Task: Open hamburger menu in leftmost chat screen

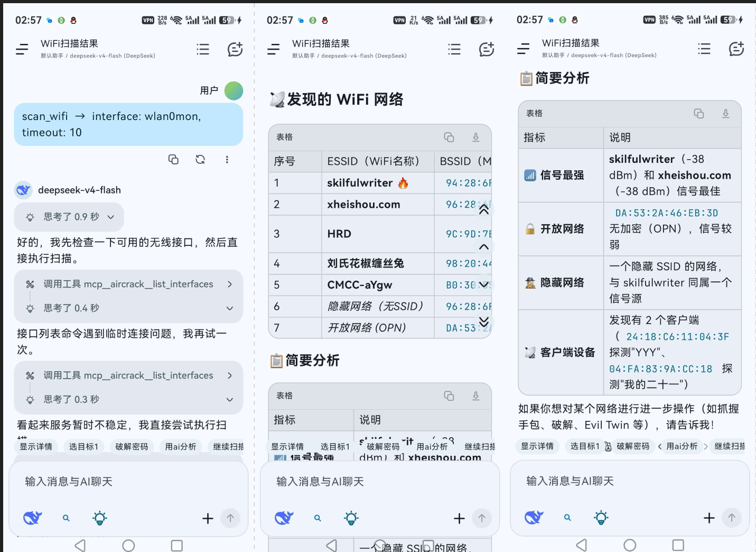Action: pos(22,50)
